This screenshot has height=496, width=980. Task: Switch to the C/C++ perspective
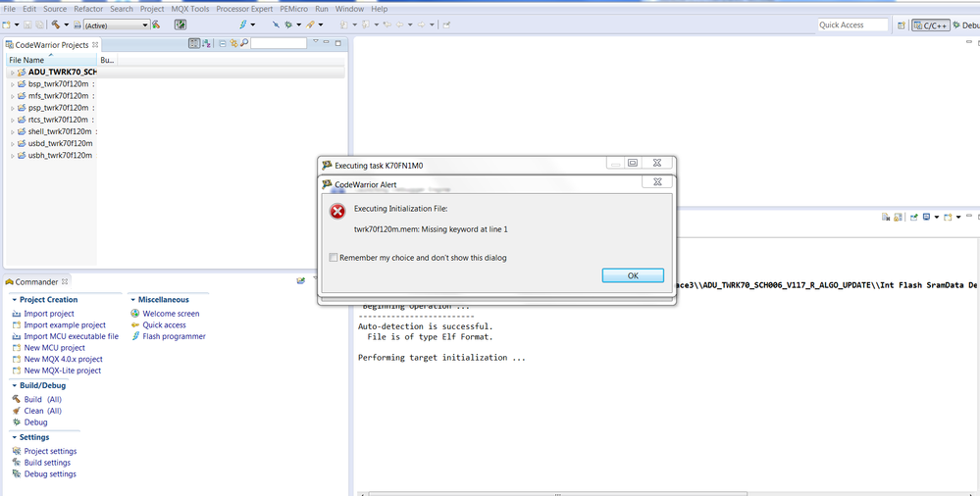coord(931,25)
